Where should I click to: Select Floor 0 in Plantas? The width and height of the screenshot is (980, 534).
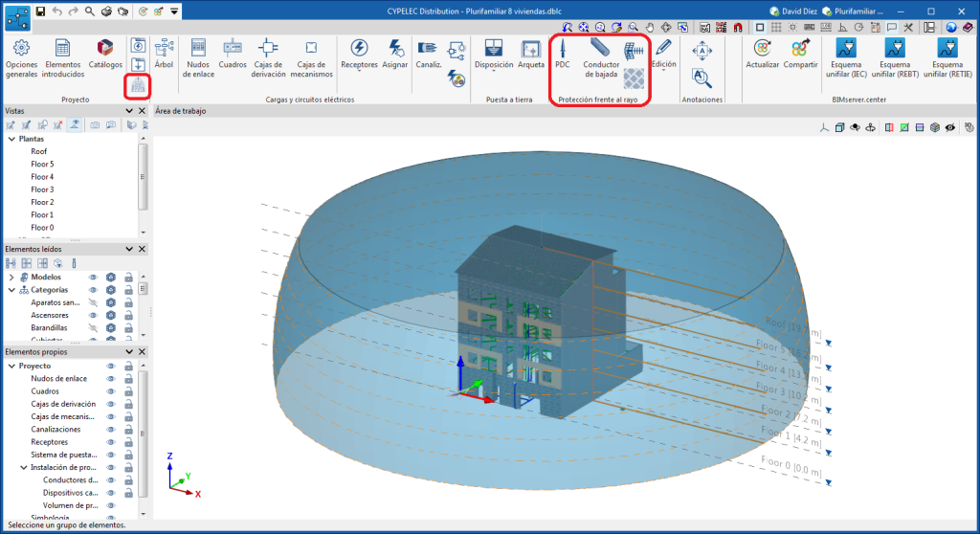pos(42,228)
